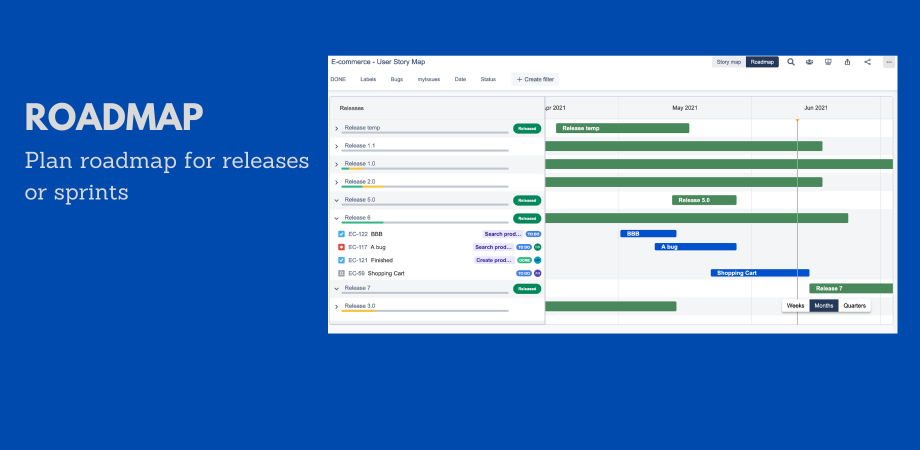
Task: Click the search magnifier icon
Action: click(790, 62)
